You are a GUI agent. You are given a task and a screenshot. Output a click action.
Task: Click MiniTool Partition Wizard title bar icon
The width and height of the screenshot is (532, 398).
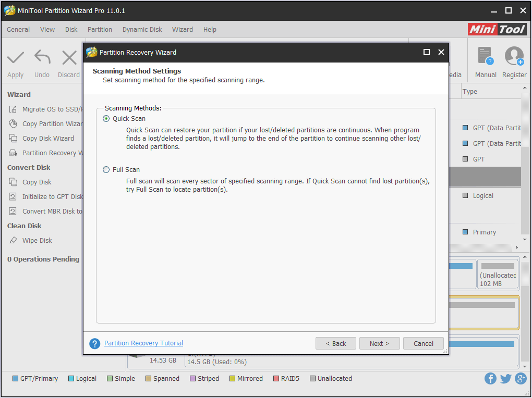[x=9, y=10]
